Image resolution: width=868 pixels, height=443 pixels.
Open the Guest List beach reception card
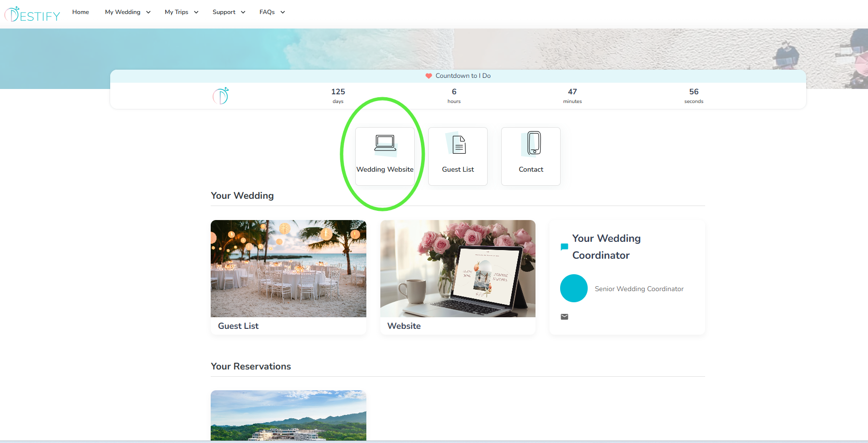click(x=288, y=269)
